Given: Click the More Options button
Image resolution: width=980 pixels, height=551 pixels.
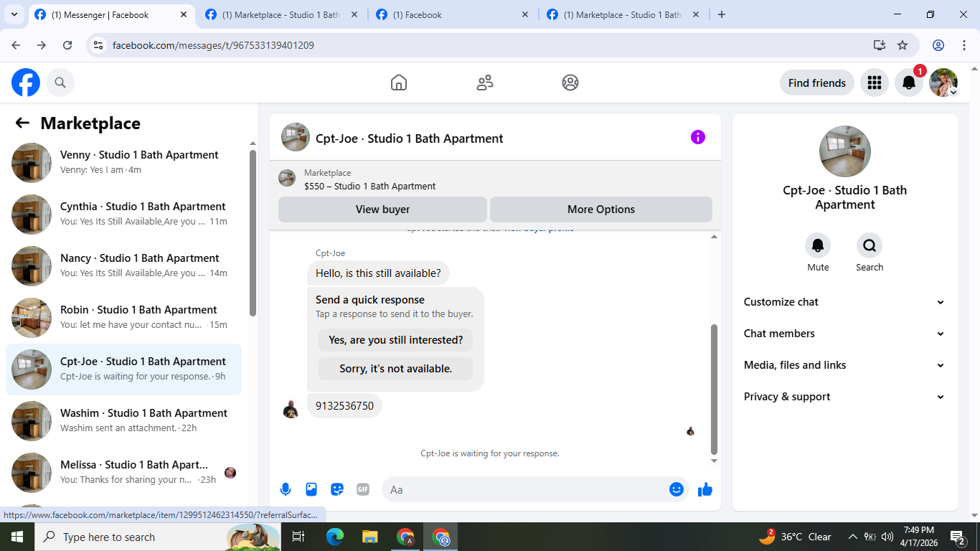Looking at the screenshot, I should click(601, 209).
